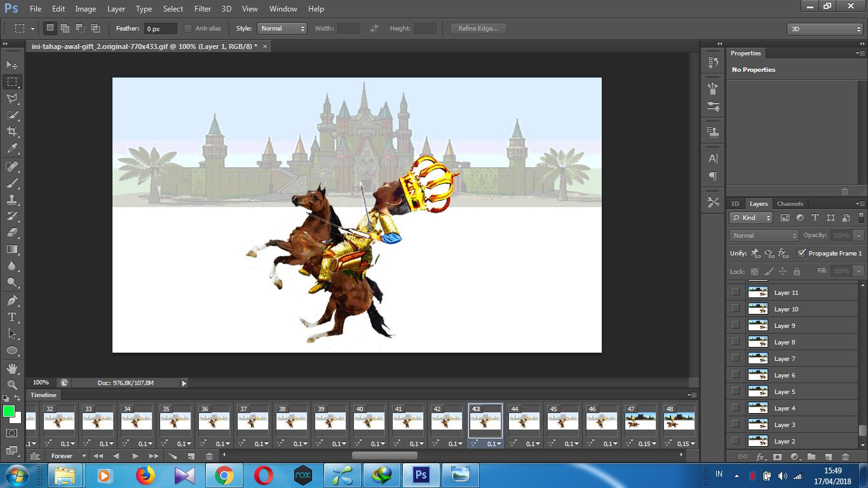Screen dimensions: 868x488
Task: Open the Image menu
Action: pyautogui.click(x=86, y=9)
